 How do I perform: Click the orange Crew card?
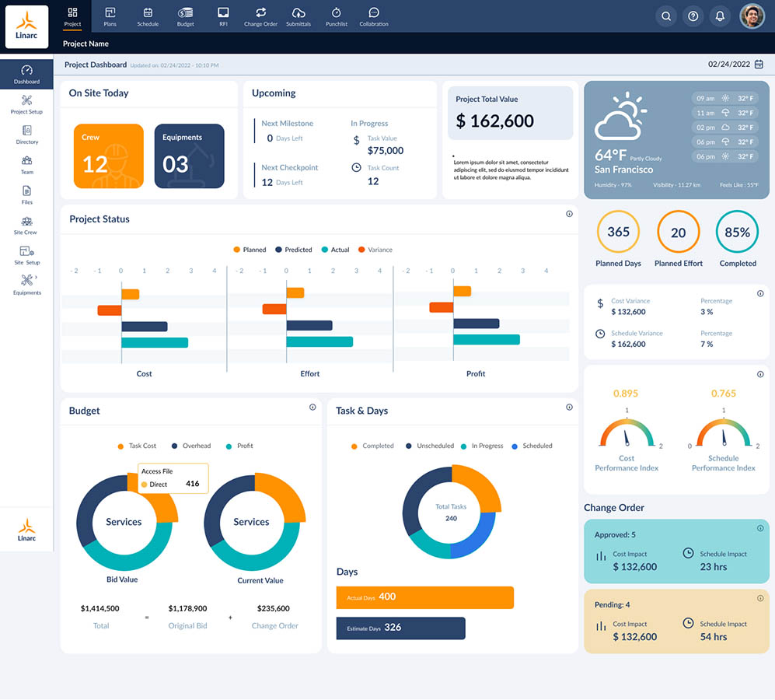pyautogui.click(x=109, y=156)
